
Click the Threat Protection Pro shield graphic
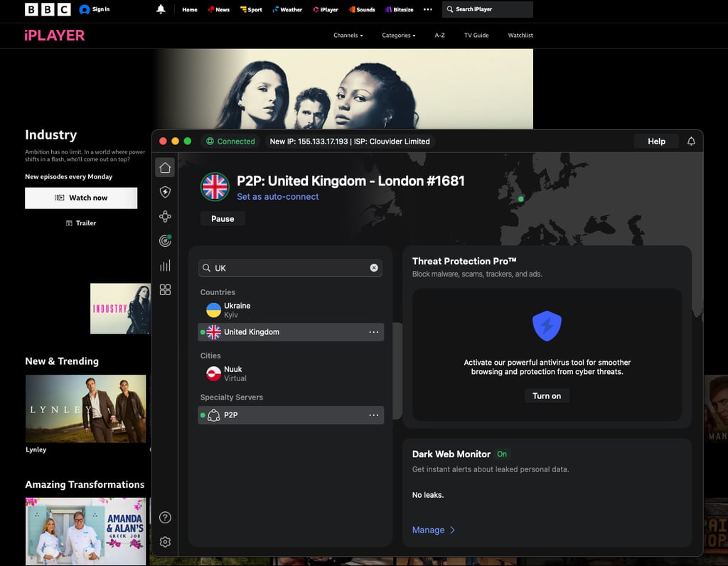tap(547, 326)
